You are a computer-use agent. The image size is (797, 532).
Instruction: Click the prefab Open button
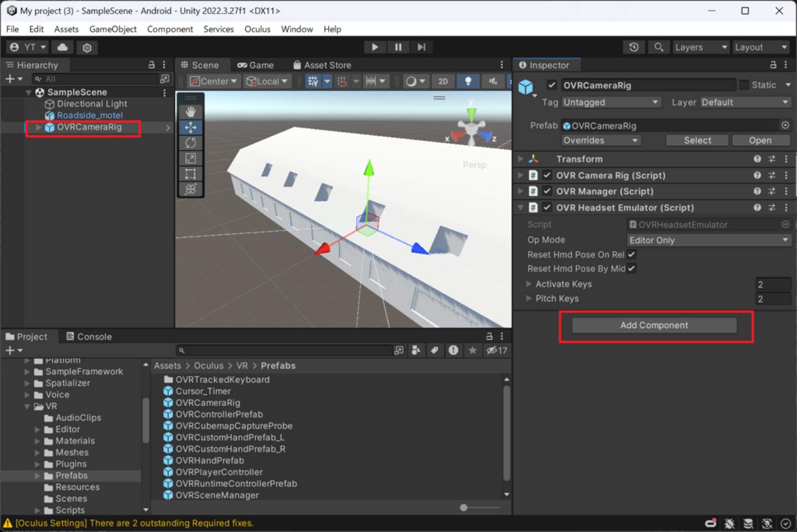[759, 140]
